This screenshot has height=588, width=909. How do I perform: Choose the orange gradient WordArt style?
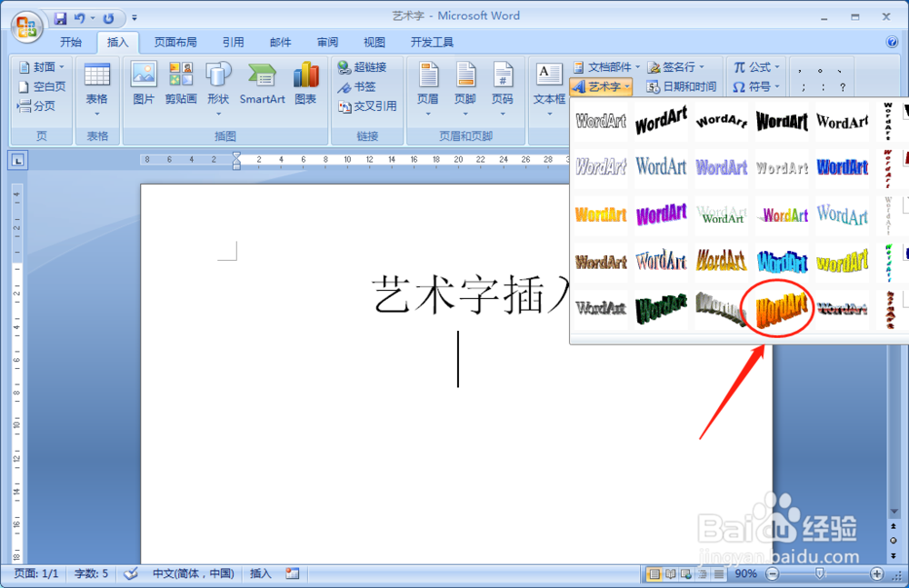tap(601, 214)
